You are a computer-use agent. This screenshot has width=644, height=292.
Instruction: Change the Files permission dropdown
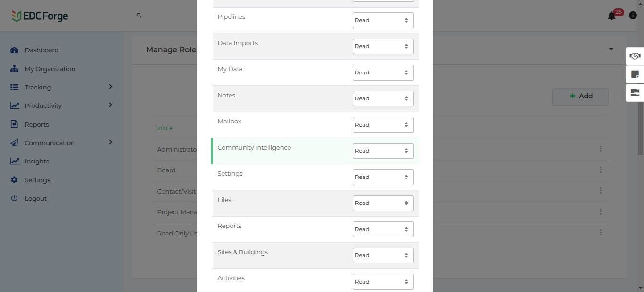383,203
